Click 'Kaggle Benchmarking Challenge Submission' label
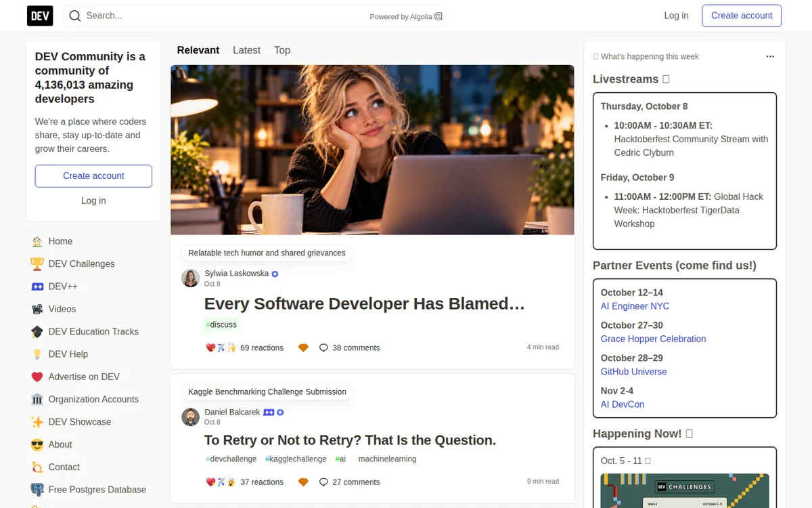The width and height of the screenshot is (812, 508). [x=267, y=391]
